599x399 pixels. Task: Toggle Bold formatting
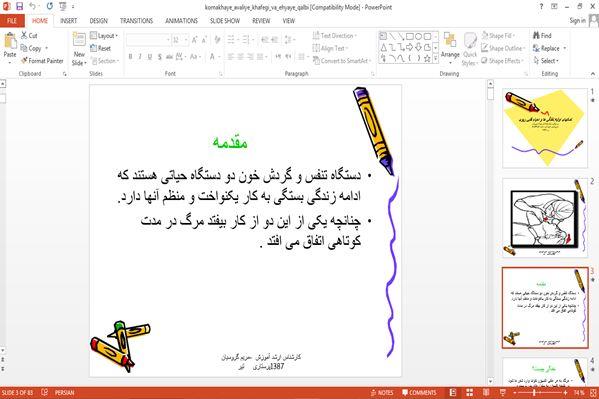point(130,57)
